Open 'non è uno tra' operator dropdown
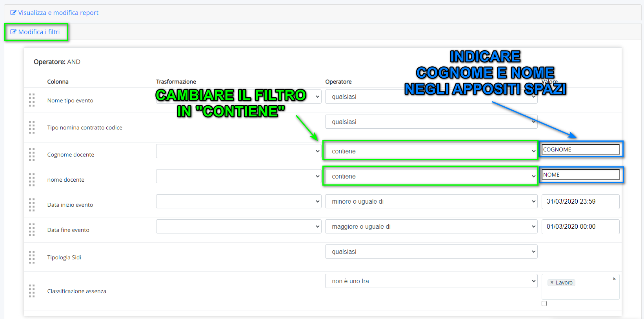 pyautogui.click(x=431, y=281)
